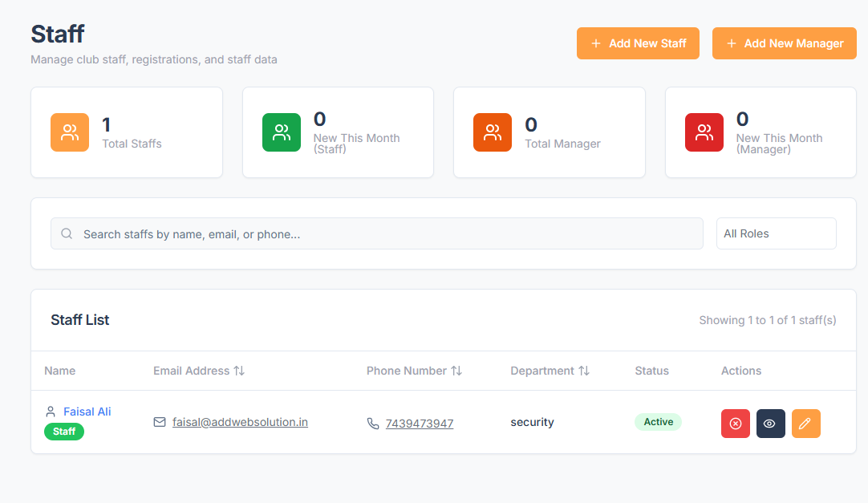Click the red deactivate icon for Faisal Ali
The height and width of the screenshot is (503, 868).
(735, 424)
